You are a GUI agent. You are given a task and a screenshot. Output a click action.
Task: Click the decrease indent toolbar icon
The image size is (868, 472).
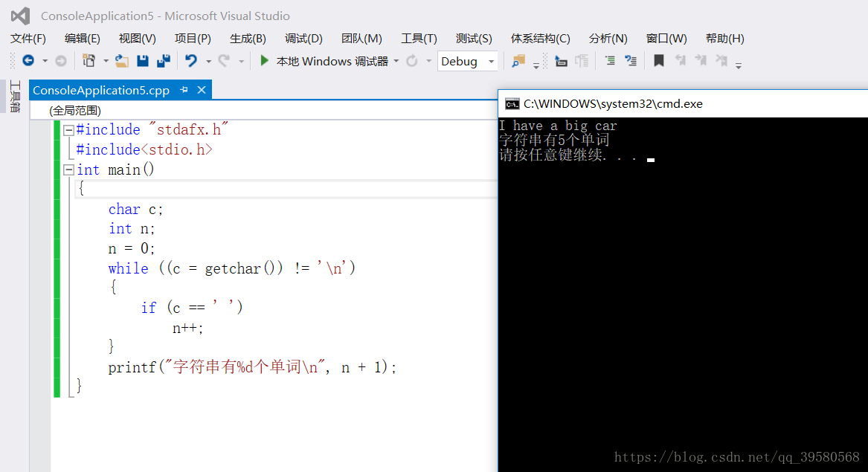[x=561, y=61]
